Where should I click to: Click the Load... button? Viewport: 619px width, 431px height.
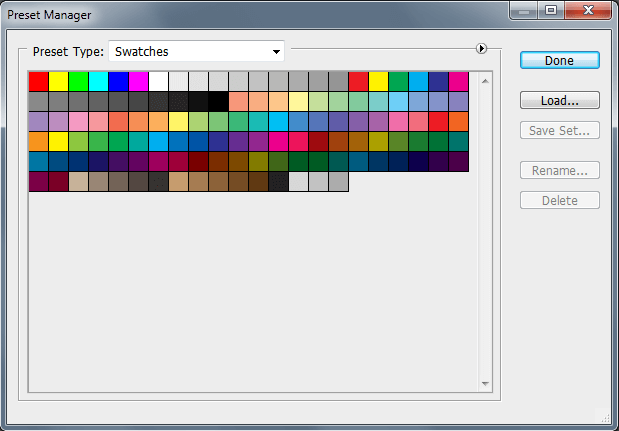[559, 100]
